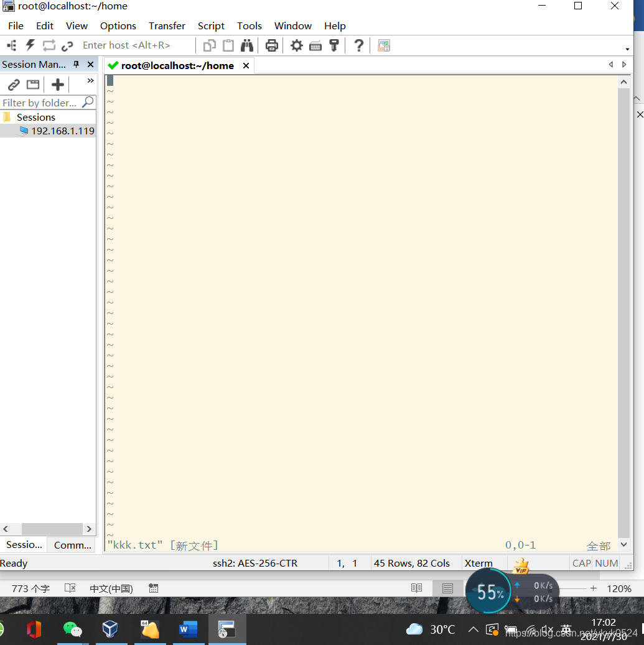This screenshot has width=644, height=645.
Task: Switch to the Sessio... bottom tab
Action: [x=24, y=545]
